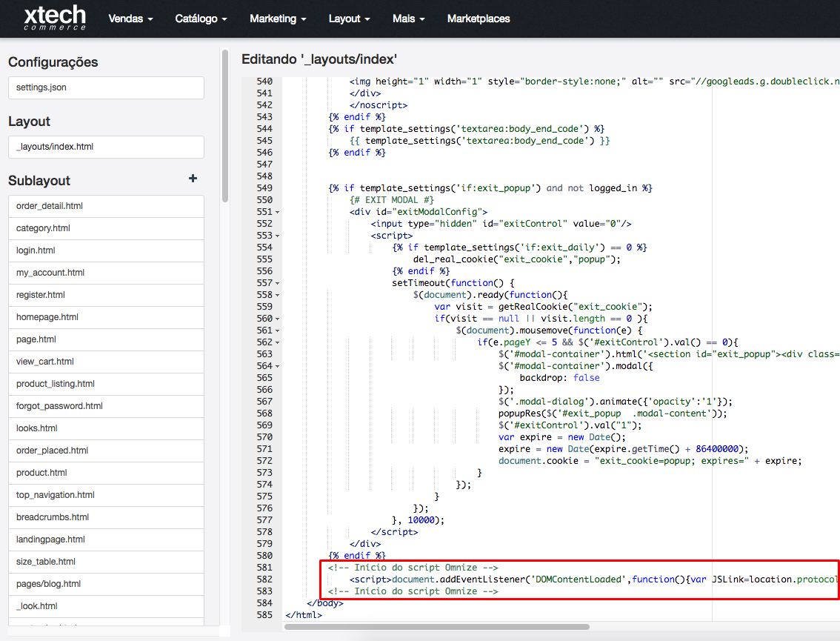Open view_cart.html sublayout

point(106,362)
